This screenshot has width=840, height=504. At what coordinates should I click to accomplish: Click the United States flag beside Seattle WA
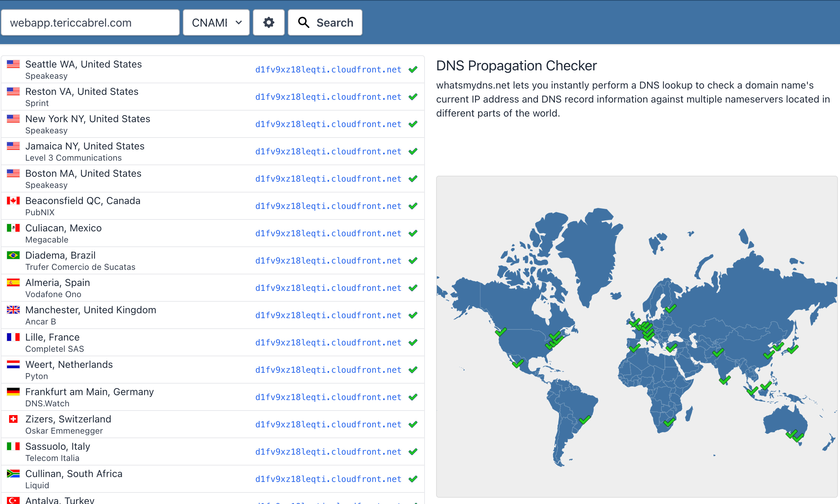click(x=13, y=64)
